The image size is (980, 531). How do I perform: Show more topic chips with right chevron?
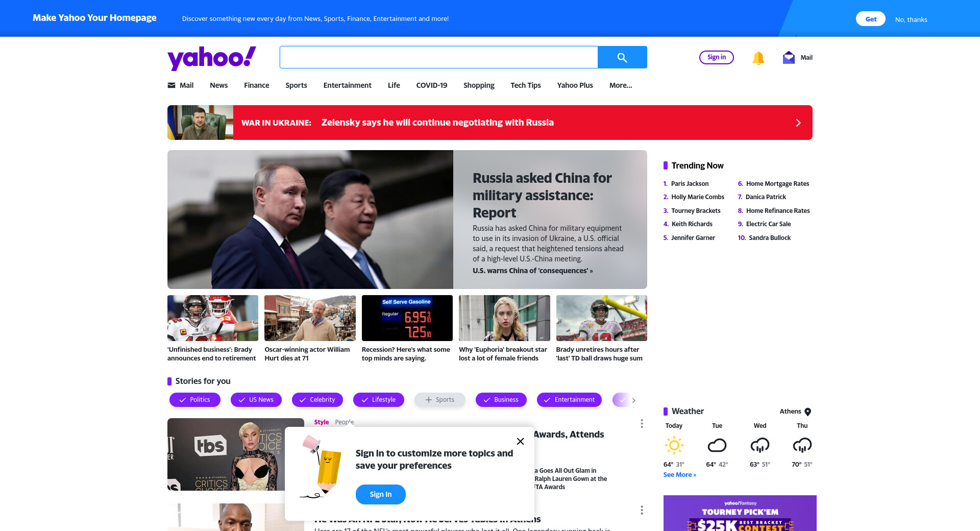point(633,400)
